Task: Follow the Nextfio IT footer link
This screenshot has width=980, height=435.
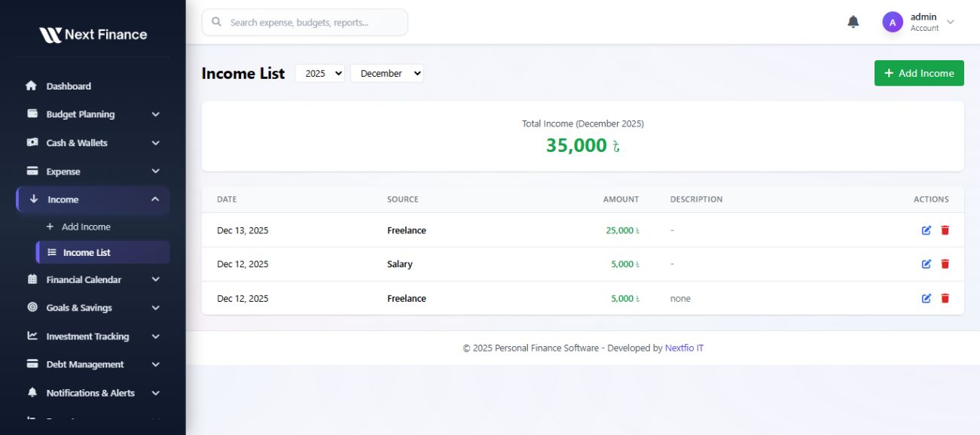Action: click(684, 348)
